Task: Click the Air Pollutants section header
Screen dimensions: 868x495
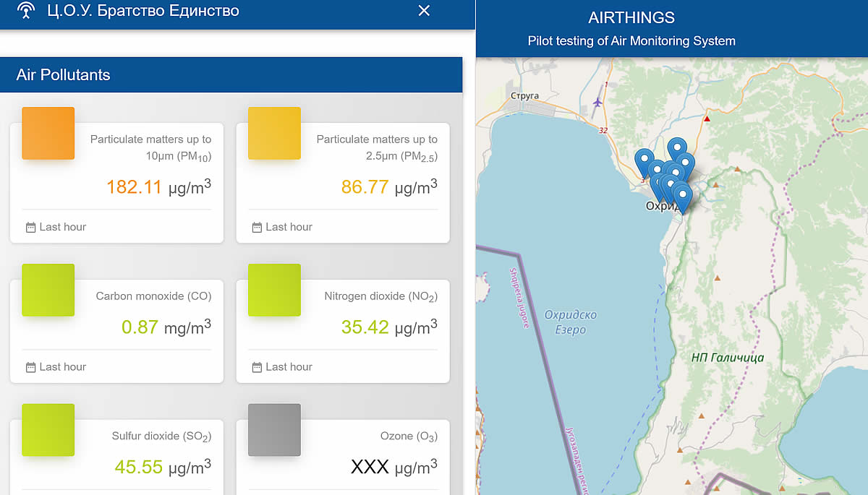Action: coord(231,75)
